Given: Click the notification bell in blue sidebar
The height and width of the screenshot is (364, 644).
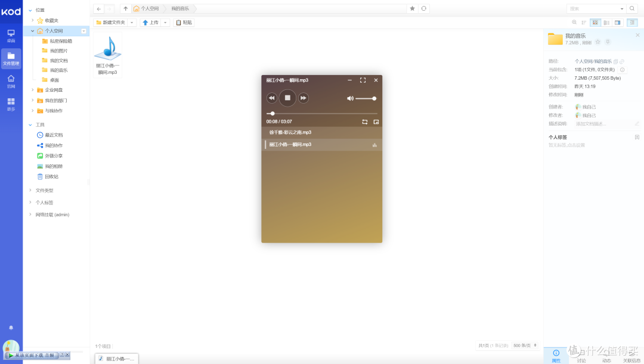Looking at the screenshot, I should [11, 328].
